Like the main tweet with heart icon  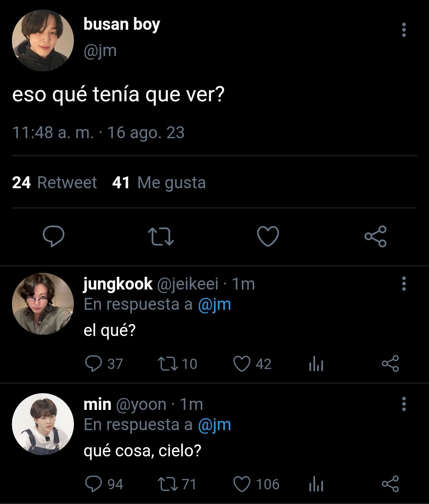[268, 237]
